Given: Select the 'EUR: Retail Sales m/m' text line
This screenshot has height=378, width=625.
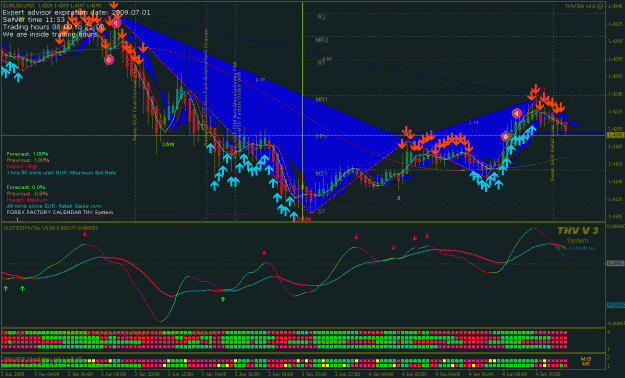Looking at the screenshot, I should point(54,206).
